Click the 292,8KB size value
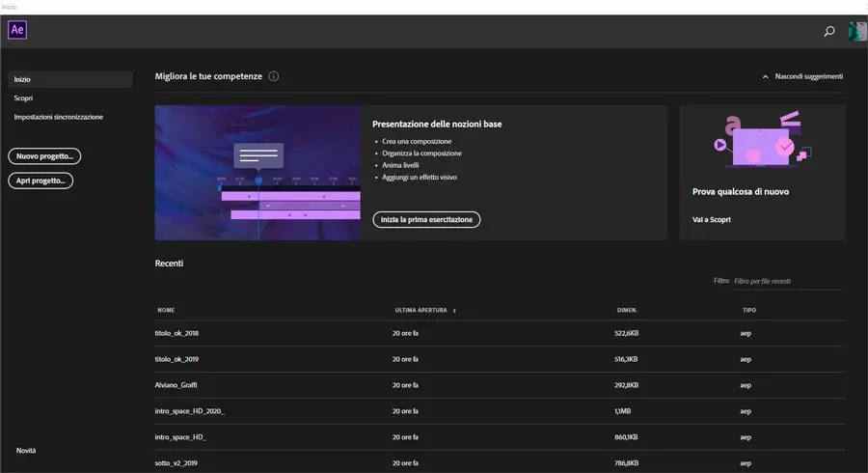Image resolution: width=868 pixels, height=473 pixels. (626, 385)
